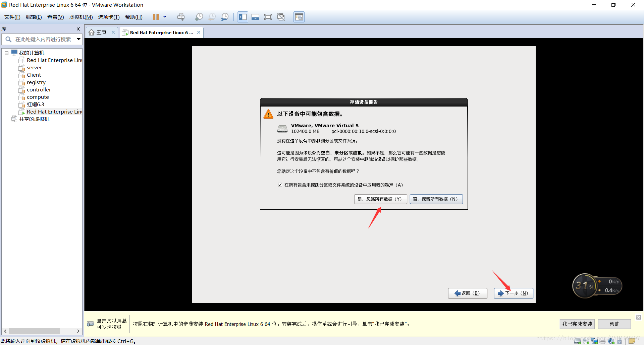Viewport: 644px width, 345px height.
Task: Click the library search input field
Action: click(43, 40)
